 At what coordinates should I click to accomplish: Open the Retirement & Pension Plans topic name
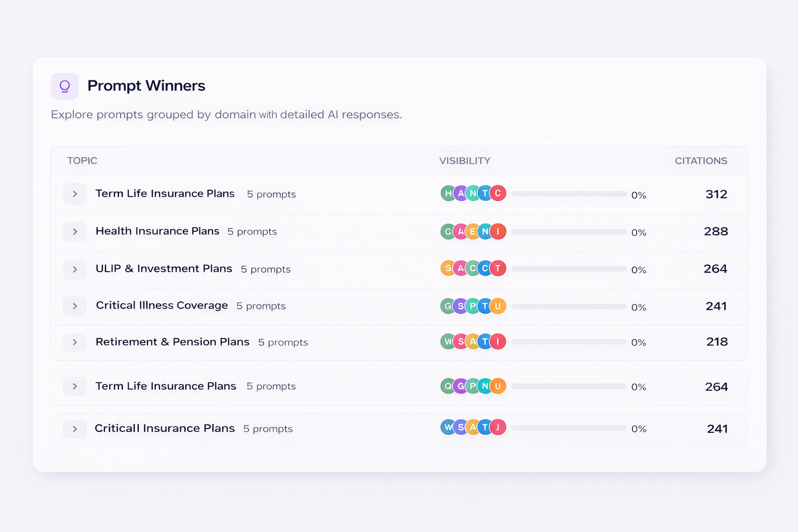(172, 342)
